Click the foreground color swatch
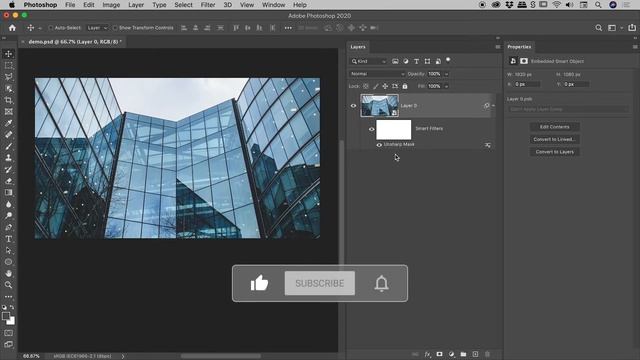 click(x=6, y=316)
